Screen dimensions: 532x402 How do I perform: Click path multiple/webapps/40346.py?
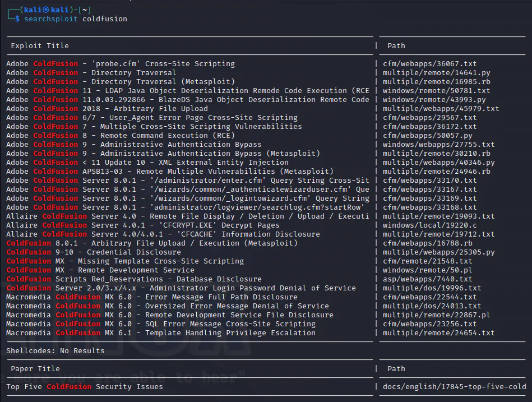coord(439,163)
